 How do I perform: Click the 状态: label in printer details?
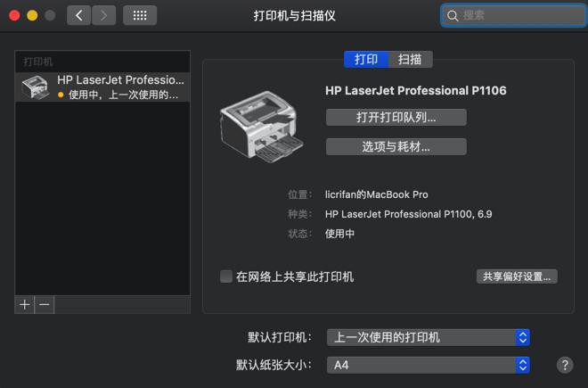pos(299,234)
